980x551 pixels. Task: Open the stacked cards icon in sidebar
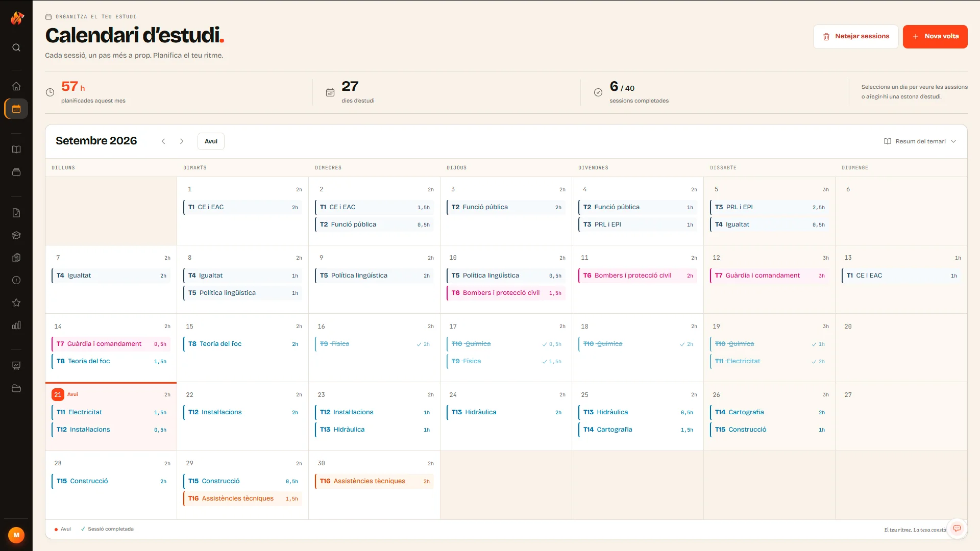coord(16,172)
